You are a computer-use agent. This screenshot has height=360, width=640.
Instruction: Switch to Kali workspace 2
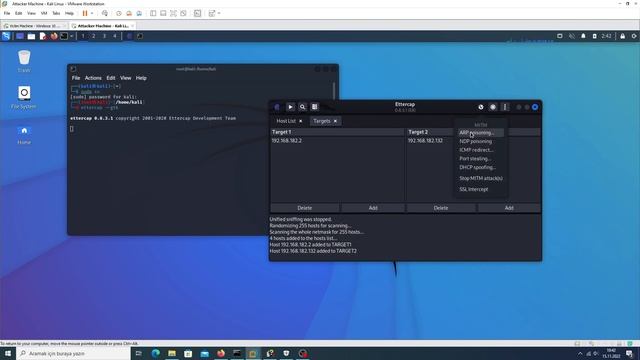(93, 36)
